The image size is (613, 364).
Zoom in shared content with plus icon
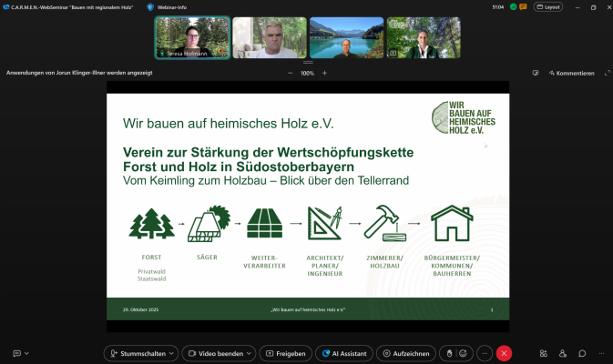[x=324, y=73]
